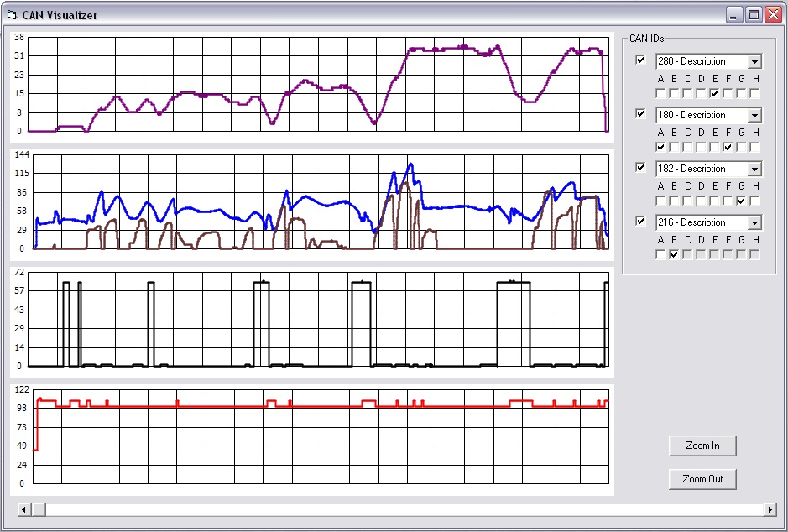The image size is (788, 532).
Task: Check byte D under 182 - Description
Action: [701, 201]
